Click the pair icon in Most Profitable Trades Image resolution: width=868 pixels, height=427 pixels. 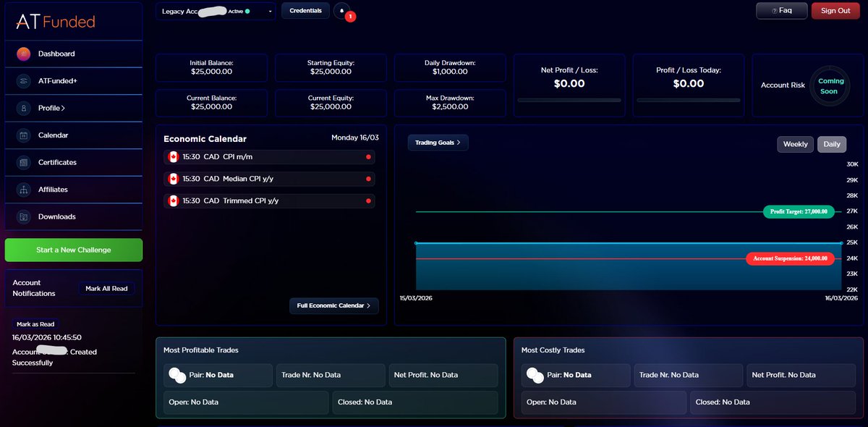[176, 376]
